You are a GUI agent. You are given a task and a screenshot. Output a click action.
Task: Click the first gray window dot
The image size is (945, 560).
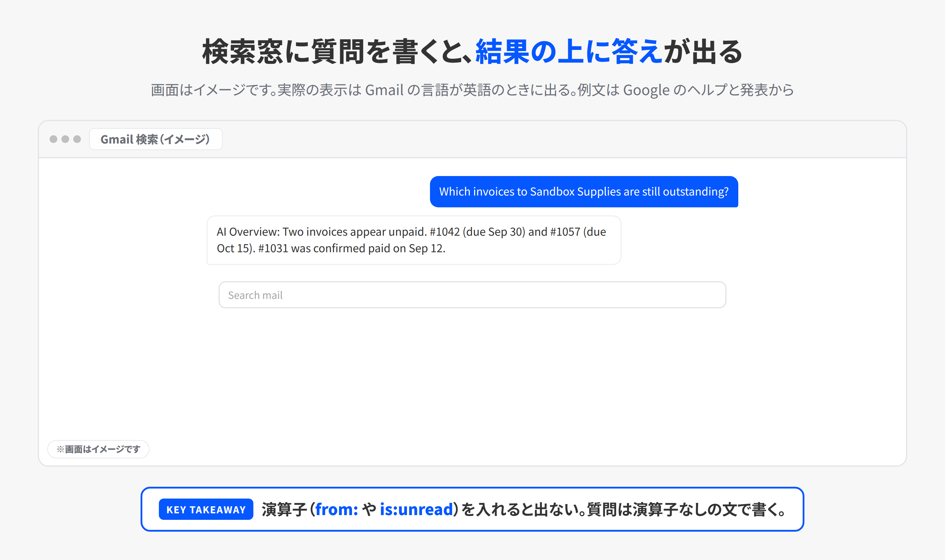[53, 139]
